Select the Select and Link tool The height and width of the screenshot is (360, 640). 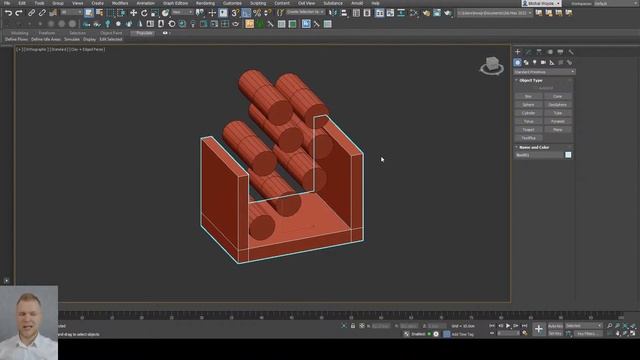coord(31,13)
